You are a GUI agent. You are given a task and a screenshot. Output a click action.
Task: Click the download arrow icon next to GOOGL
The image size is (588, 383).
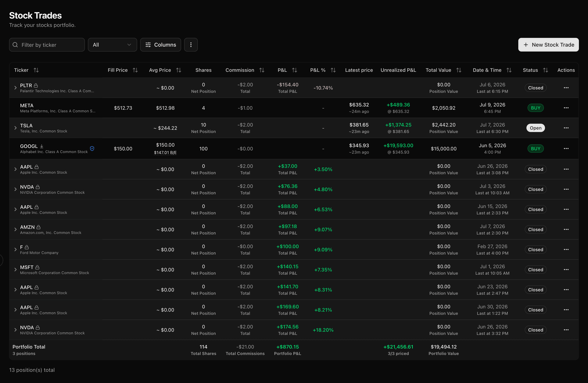click(42, 146)
